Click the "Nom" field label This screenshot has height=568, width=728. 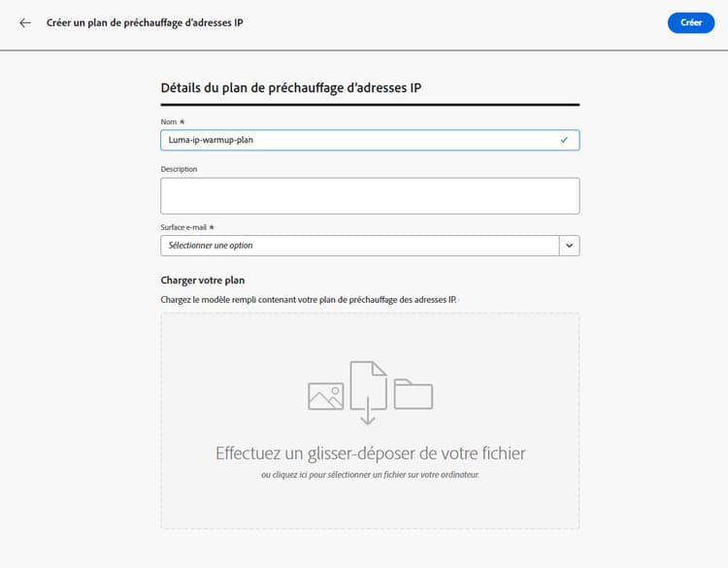click(x=170, y=121)
